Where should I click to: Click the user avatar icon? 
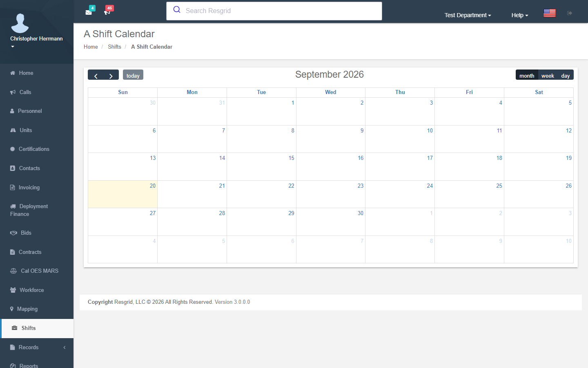click(x=20, y=23)
